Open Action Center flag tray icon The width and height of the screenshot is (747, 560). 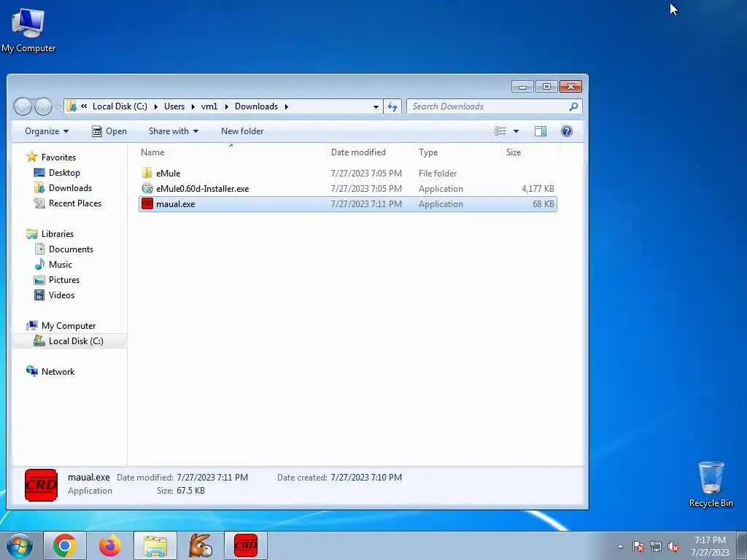(638, 546)
